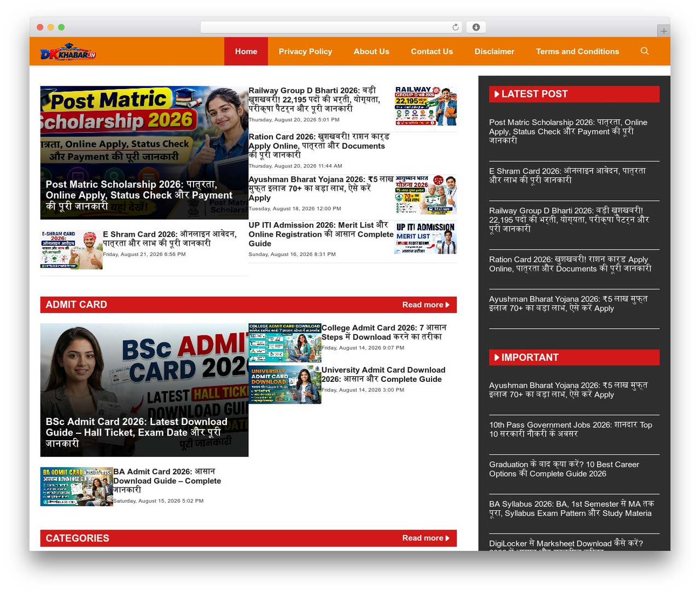The height and width of the screenshot is (593, 700).
Task: Open E Shram Card link in Latest Post sidebar
Action: [567, 175]
